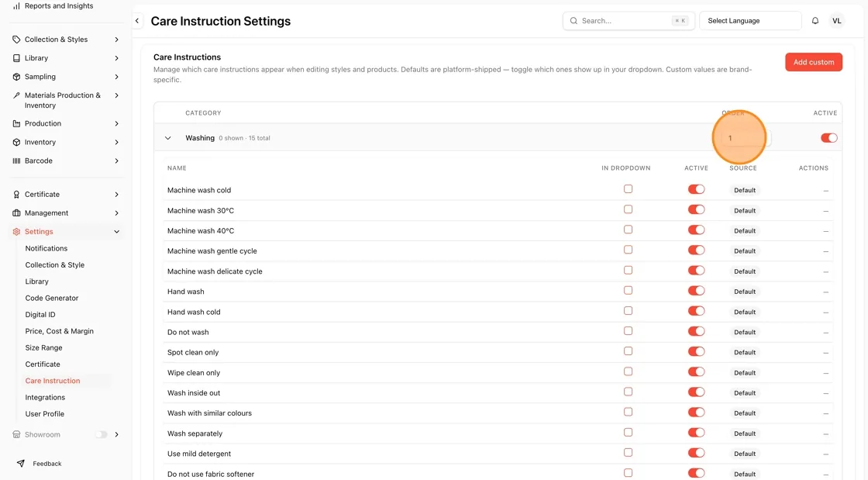Screen dimensions: 868x480
Task: Check In Dropdown box for Machine wash cold
Action: [628, 189]
